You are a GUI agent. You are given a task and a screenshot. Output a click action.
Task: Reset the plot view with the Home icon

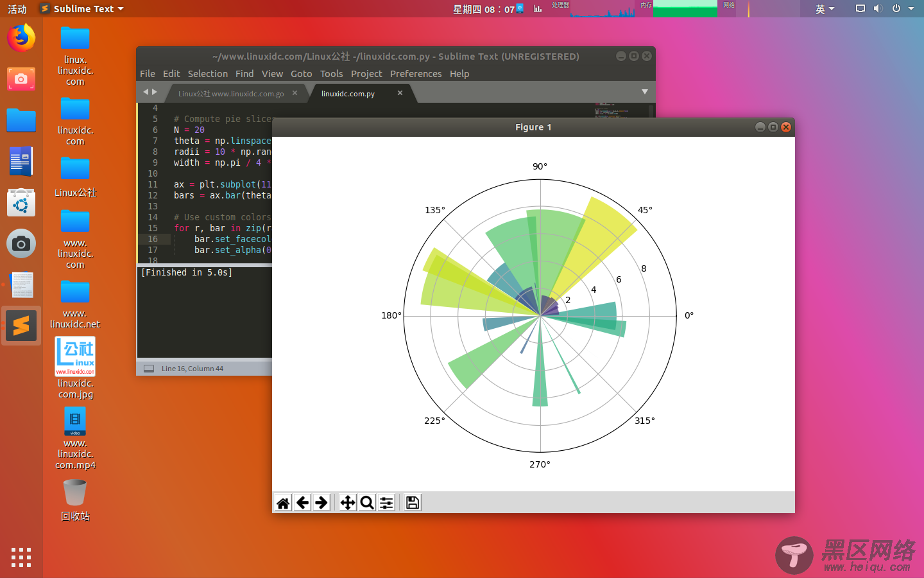tap(283, 502)
